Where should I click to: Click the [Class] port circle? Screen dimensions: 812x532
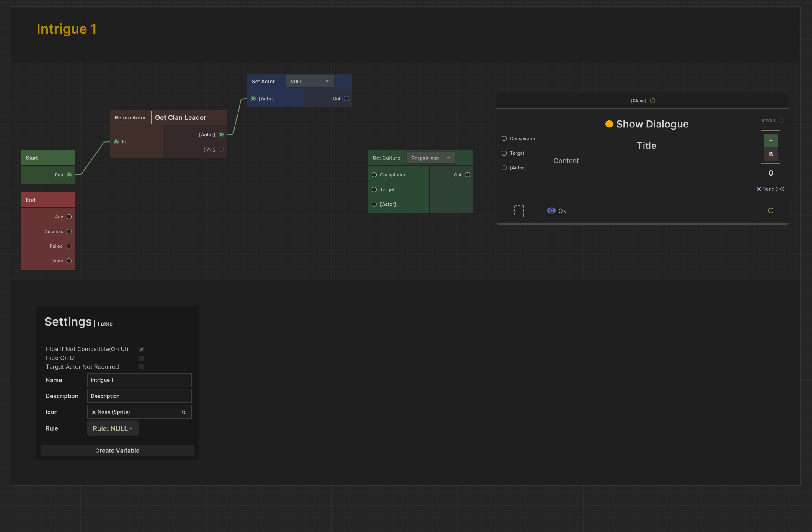653,101
